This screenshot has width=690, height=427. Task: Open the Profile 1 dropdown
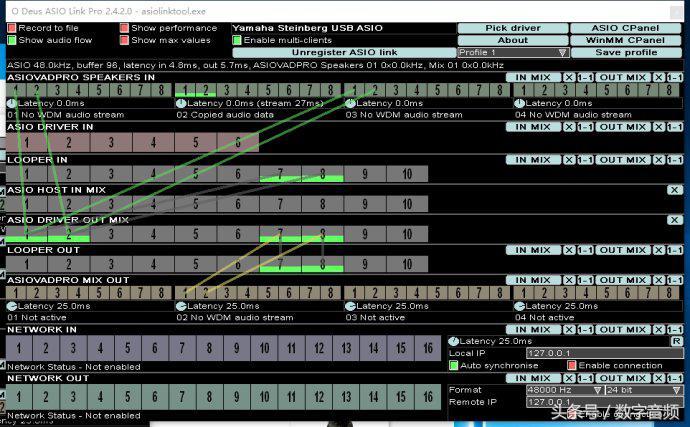pyautogui.click(x=512, y=52)
